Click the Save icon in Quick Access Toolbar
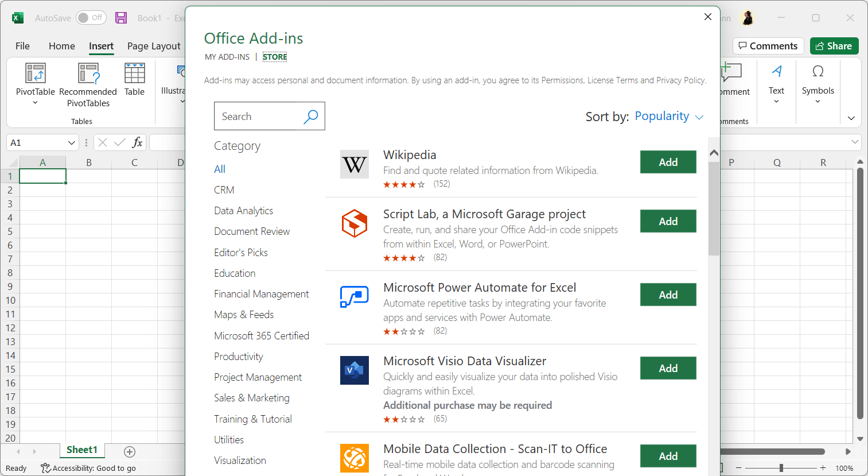This screenshot has height=476, width=868. [x=120, y=18]
